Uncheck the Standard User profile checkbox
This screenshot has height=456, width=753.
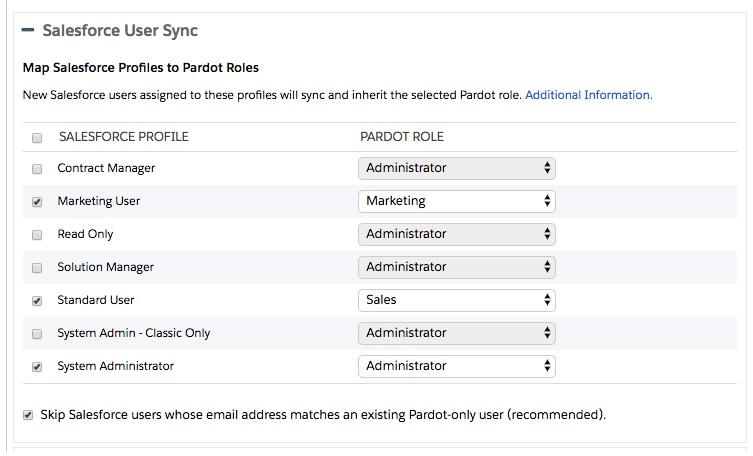coord(38,300)
